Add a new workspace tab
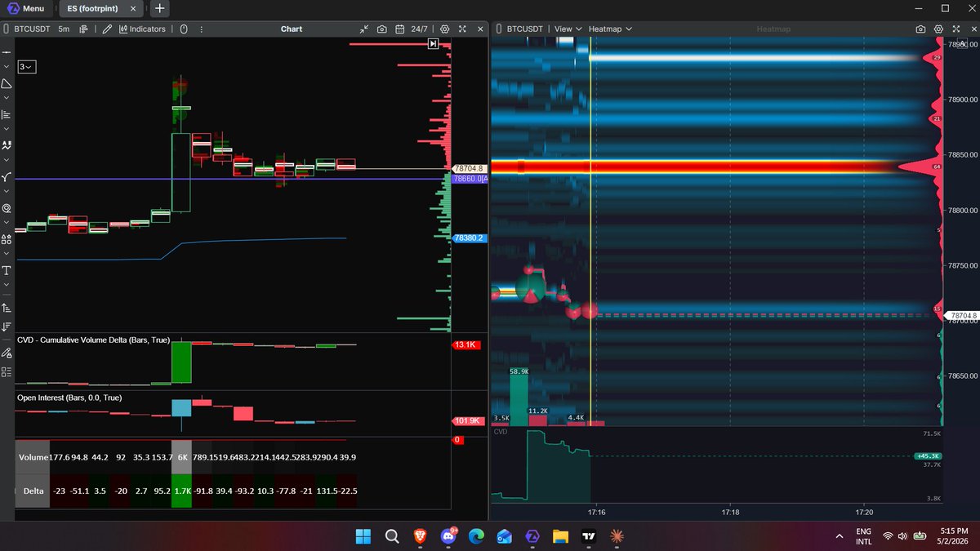 pyautogui.click(x=159, y=8)
